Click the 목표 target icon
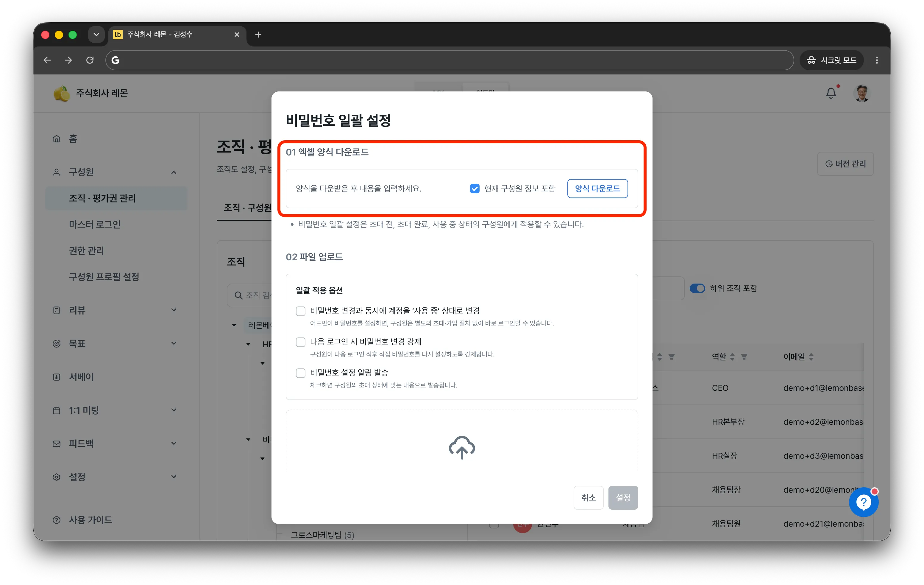This screenshot has height=585, width=924. click(x=56, y=343)
